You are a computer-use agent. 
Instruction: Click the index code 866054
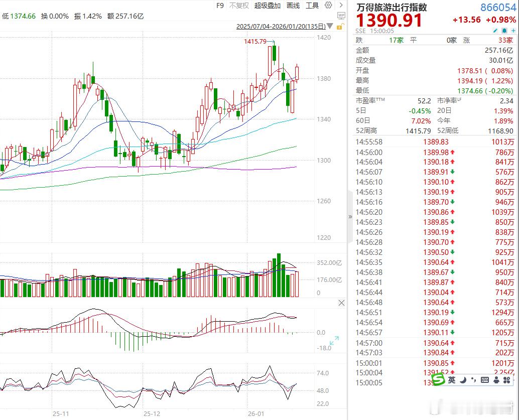[x=498, y=8]
